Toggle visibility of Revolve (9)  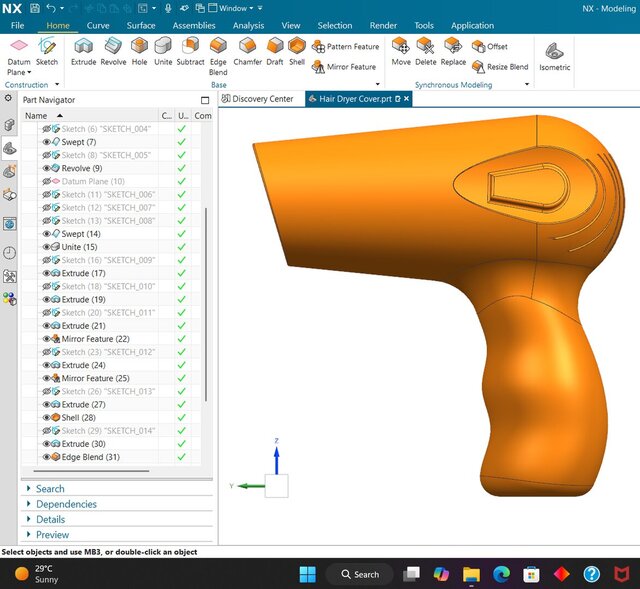pos(46,168)
